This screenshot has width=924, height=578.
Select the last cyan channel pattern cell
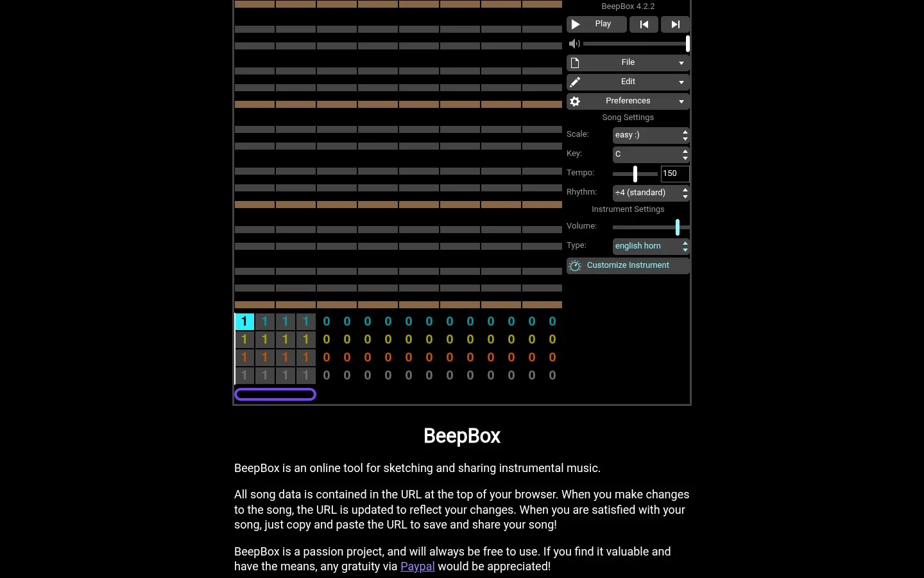(552, 321)
